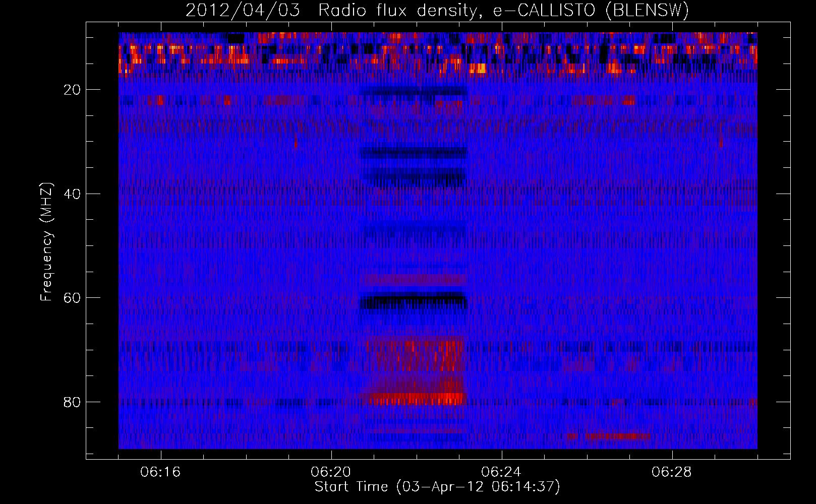Click the 06:24 time tick label

501,472
